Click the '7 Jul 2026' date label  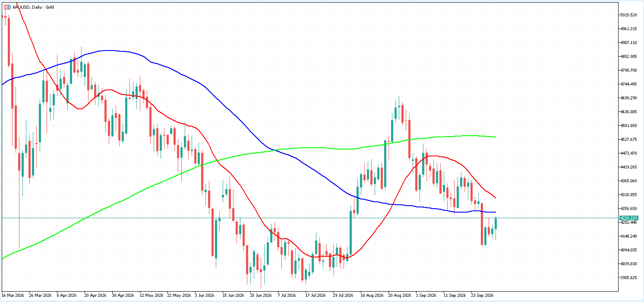[x=287, y=296]
